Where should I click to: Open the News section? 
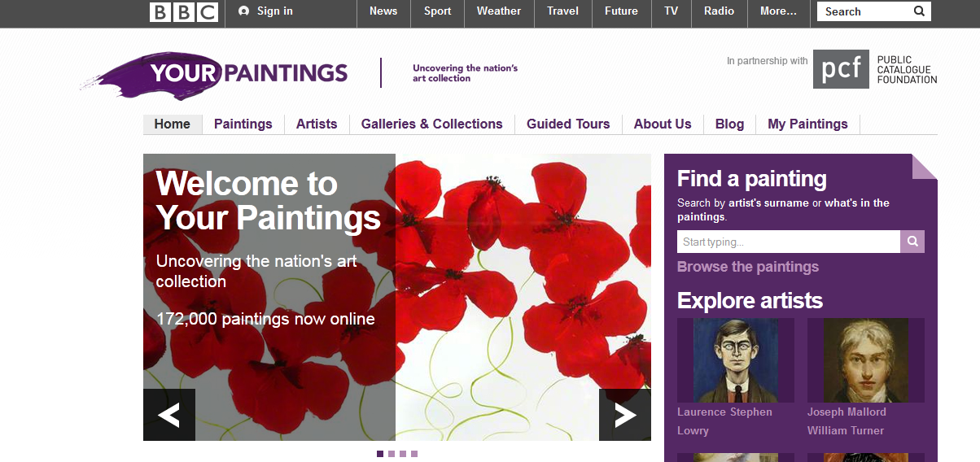383,11
